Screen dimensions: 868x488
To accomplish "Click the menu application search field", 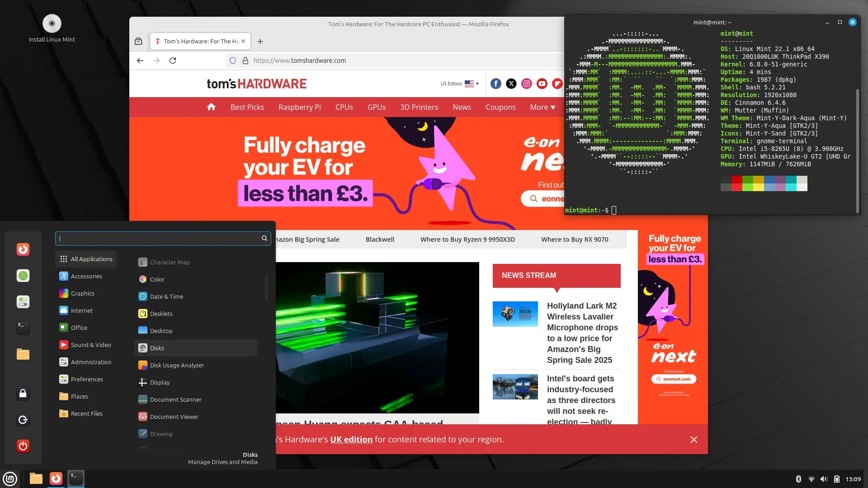I will tap(163, 238).
